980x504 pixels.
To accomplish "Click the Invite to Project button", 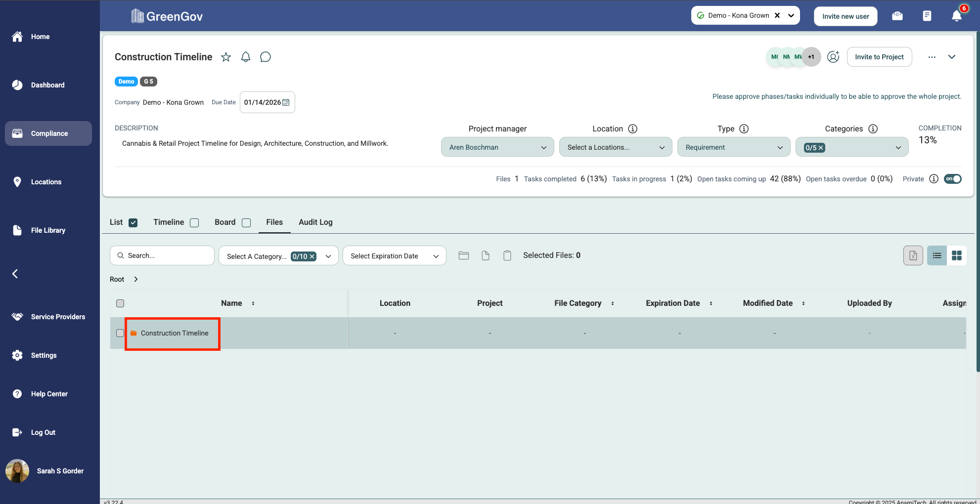I will 879,57.
